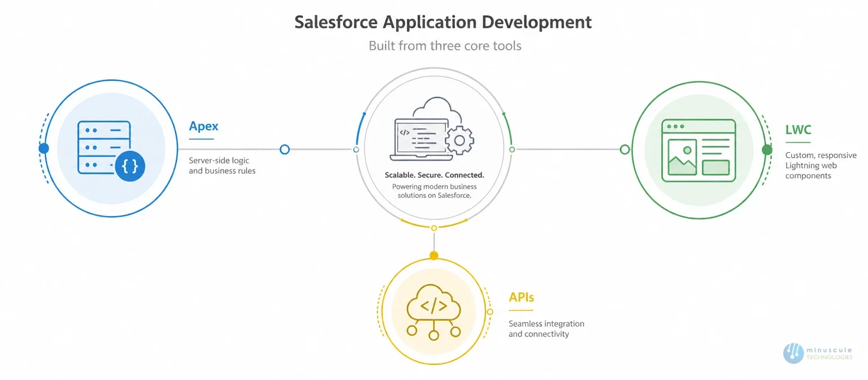Image resolution: width=868 pixels, height=380 pixels.
Task: Click the "Seamless integration and connectivity" text
Action: [546, 329]
